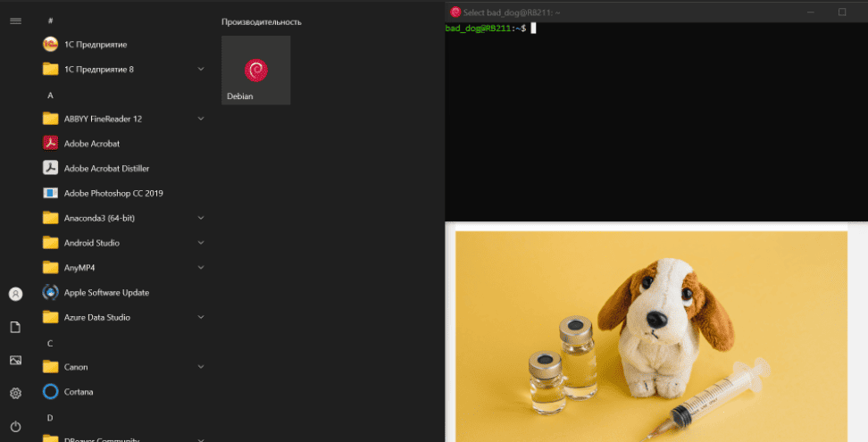Viewport: 868px width, 442px height.
Task: Expand ABBYY FineReader 12 chevron
Action: point(201,119)
